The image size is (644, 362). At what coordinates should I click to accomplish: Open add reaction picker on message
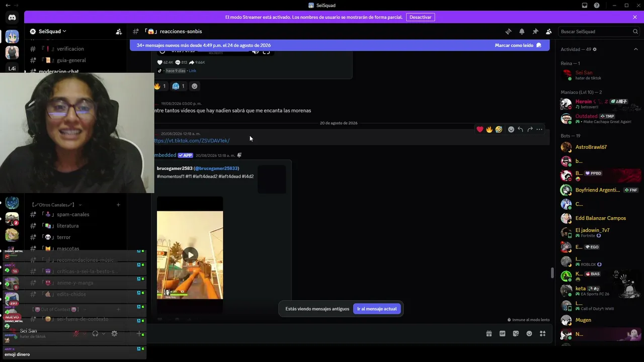(511, 129)
